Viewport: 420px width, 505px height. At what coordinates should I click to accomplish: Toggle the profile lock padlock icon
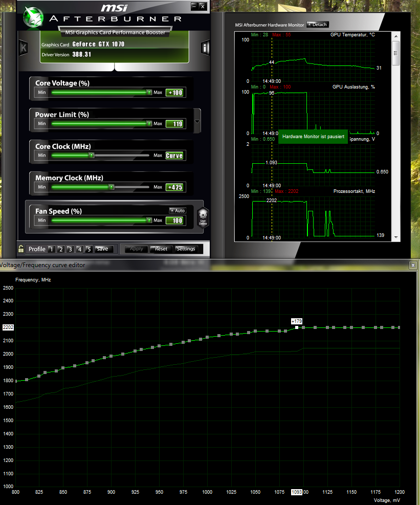21,249
